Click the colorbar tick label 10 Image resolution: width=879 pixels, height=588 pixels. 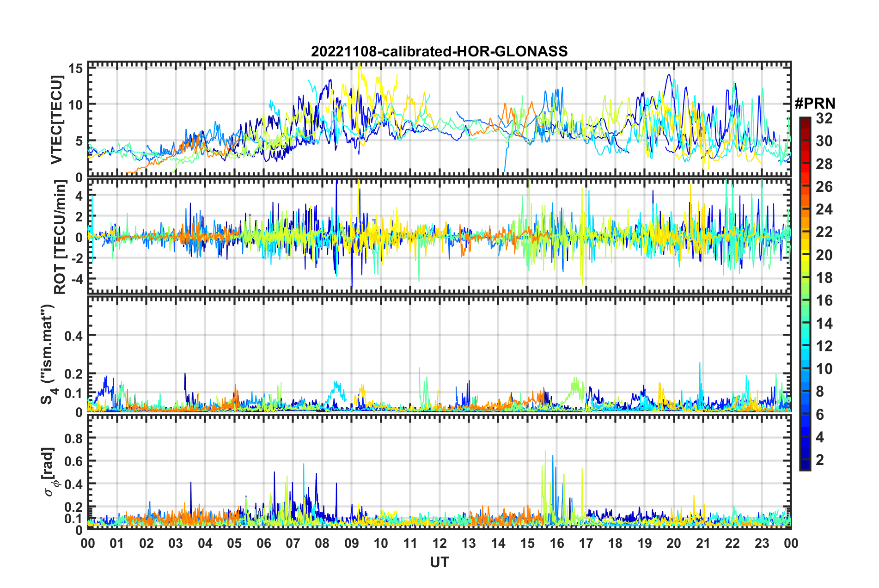coord(824,368)
